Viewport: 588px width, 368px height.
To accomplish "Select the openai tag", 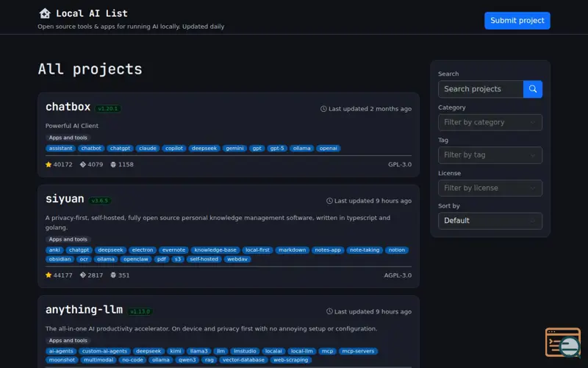I will coord(328,149).
